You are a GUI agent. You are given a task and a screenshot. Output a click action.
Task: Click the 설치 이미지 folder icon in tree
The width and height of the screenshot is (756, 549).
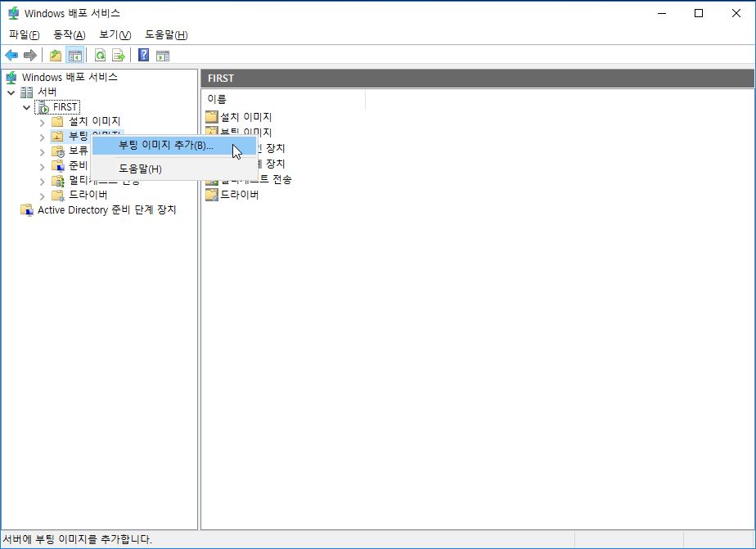tap(57, 121)
